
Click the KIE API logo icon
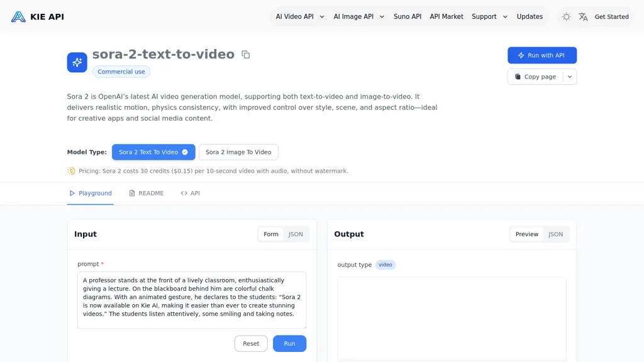[18, 17]
